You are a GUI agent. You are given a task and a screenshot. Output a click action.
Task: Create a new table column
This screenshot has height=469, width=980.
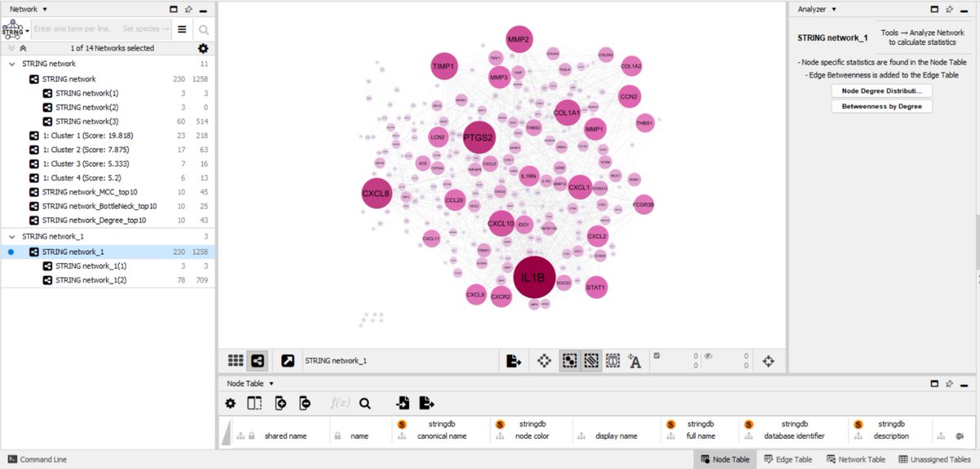280,403
